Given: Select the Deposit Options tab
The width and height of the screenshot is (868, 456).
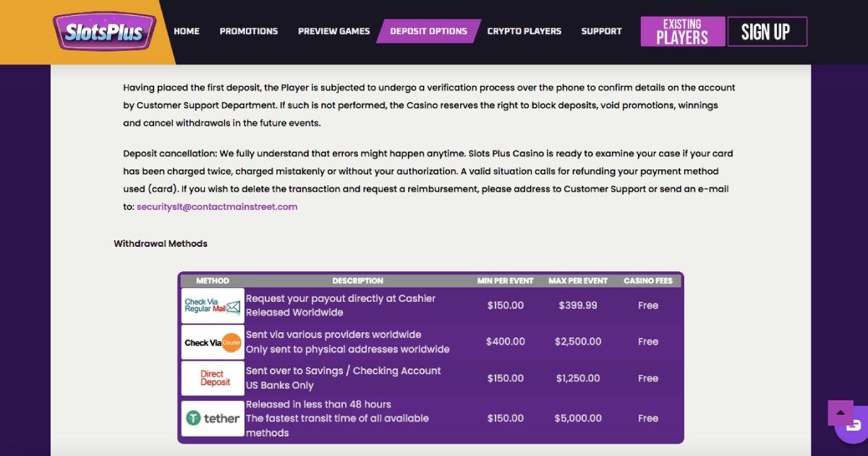Looking at the screenshot, I should click(428, 31).
